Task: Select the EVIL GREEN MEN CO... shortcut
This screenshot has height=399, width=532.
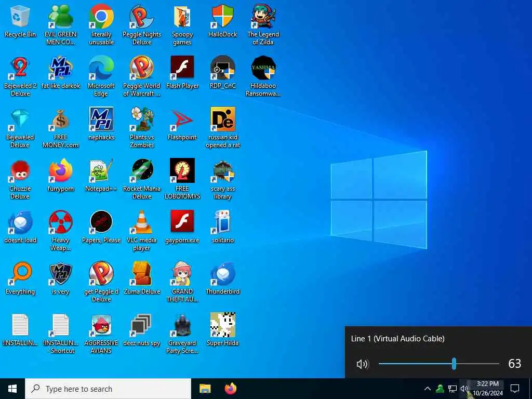Action: 60,17
